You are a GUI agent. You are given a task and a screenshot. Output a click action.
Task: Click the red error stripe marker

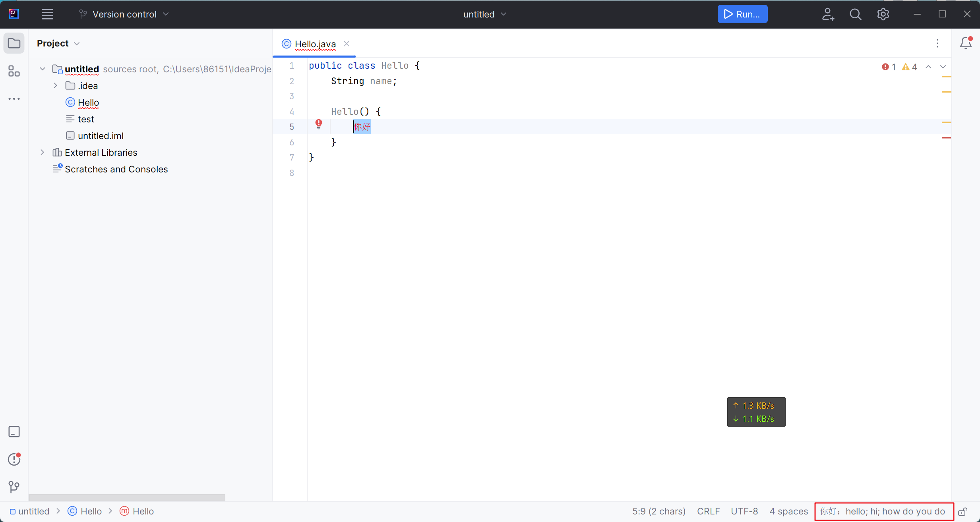[x=946, y=138]
